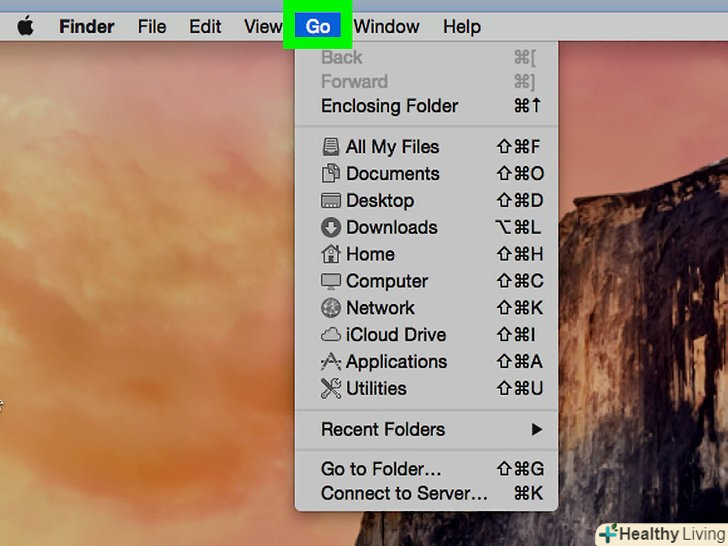Open the File menu
Viewport: 728px width, 546px height.
(152, 26)
